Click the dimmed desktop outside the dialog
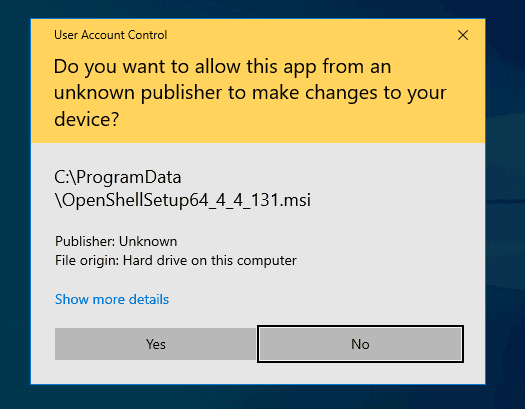 coord(15,201)
